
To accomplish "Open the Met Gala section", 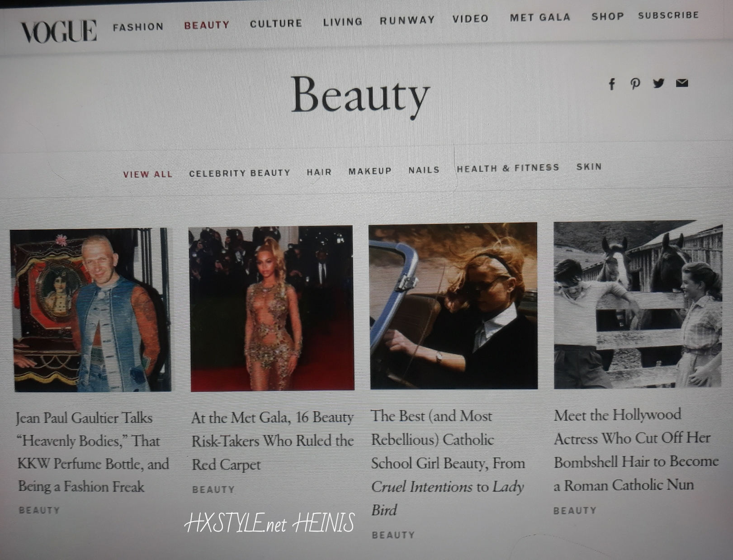I will coord(540,17).
